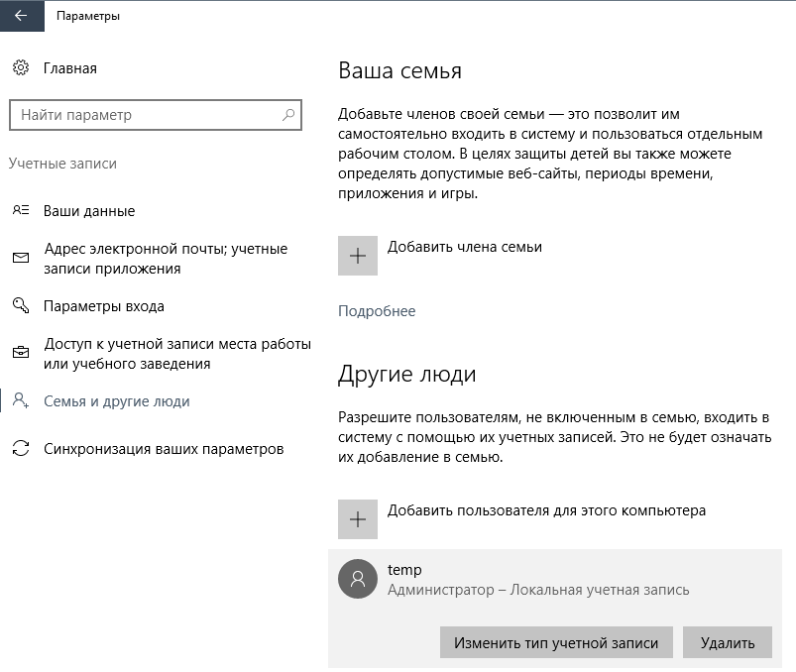Image resolution: width=796 pixels, height=672 pixels.
Task: Click the key icon for Параметры входа
Action: pyautogui.click(x=21, y=306)
